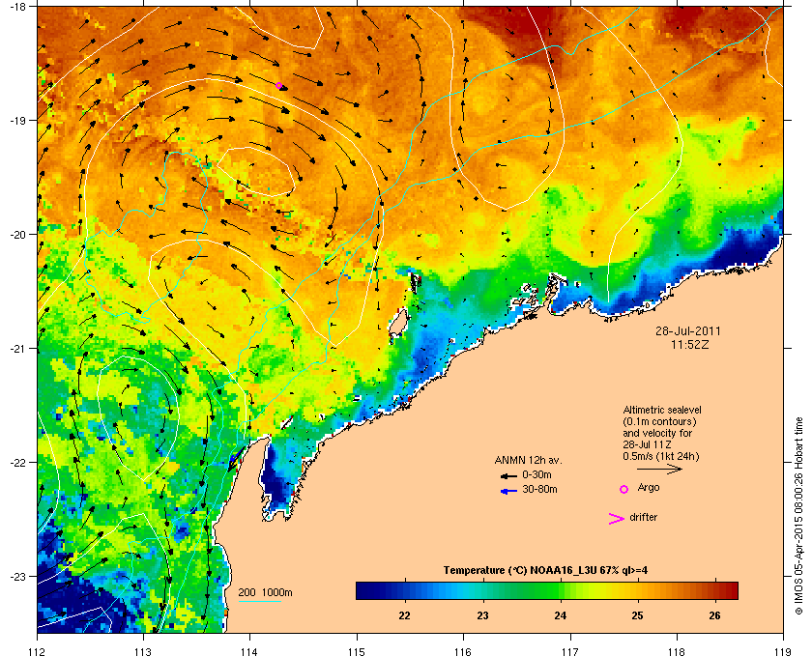
Task: Click longitude axis label 114
Action: click(249, 652)
